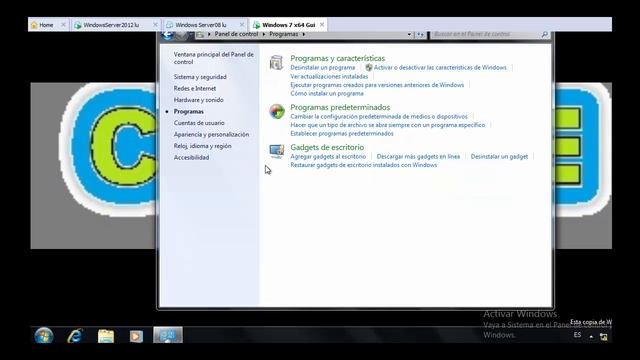Open address bar history dropdown
The height and width of the screenshot is (360, 640).
(x=409, y=35)
